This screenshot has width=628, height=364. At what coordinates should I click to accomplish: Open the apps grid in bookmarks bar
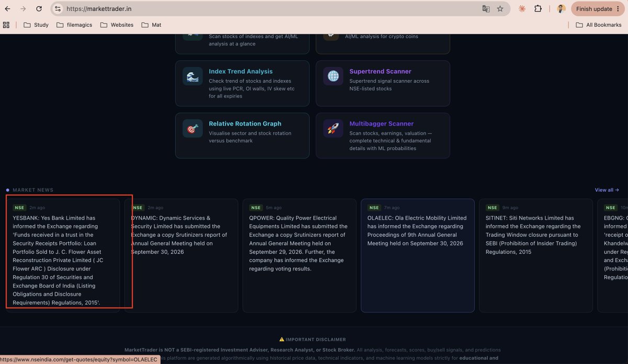point(6,25)
